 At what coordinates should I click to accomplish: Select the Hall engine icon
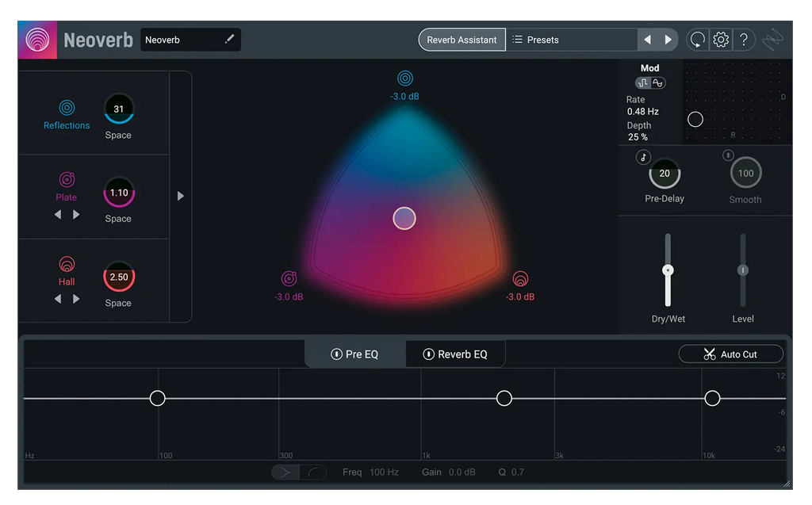coord(67,264)
